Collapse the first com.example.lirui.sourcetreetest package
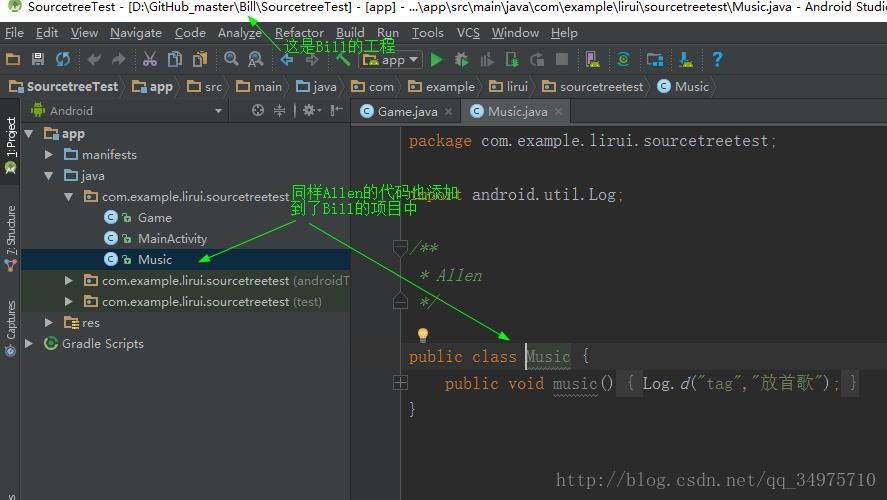The image size is (887, 500). 69,197
